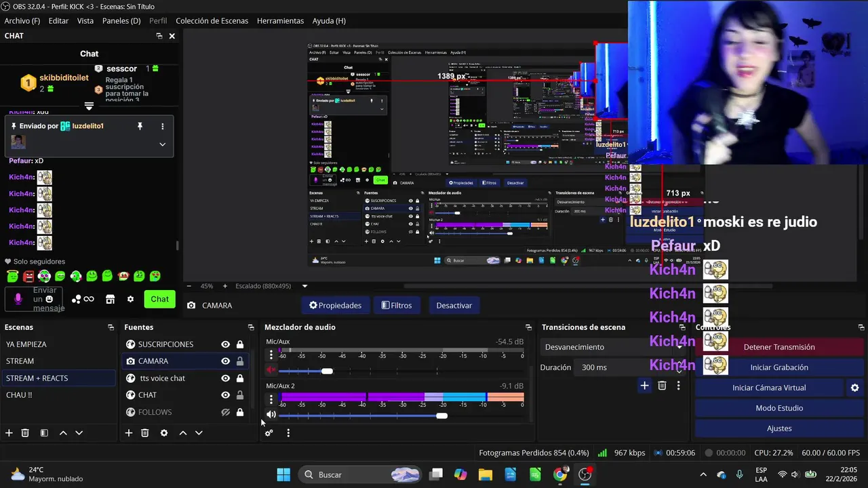The image size is (868, 488).
Task: Add a scene transition with plus icon
Action: point(644,386)
